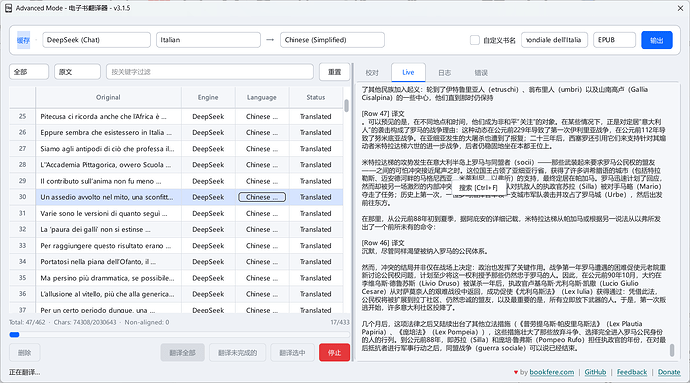Click the 缓存 button at top left
690x383 pixels.
pyautogui.click(x=23, y=40)
